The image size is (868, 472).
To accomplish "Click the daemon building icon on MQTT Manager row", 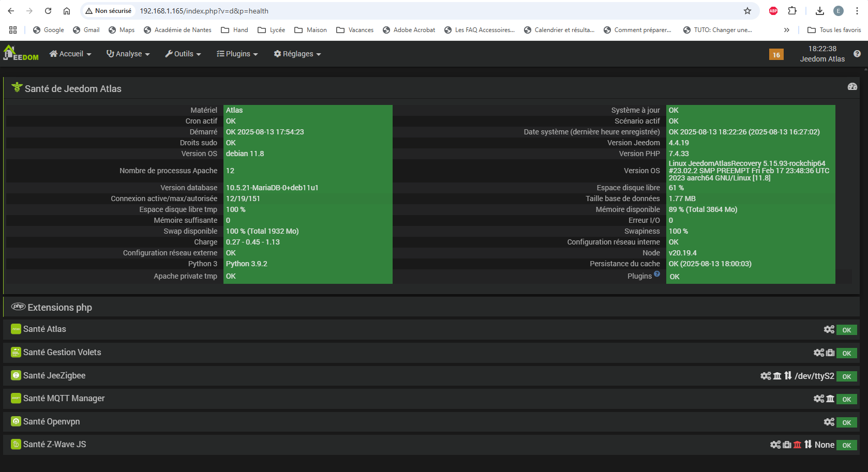I will (x=830, y=399).
